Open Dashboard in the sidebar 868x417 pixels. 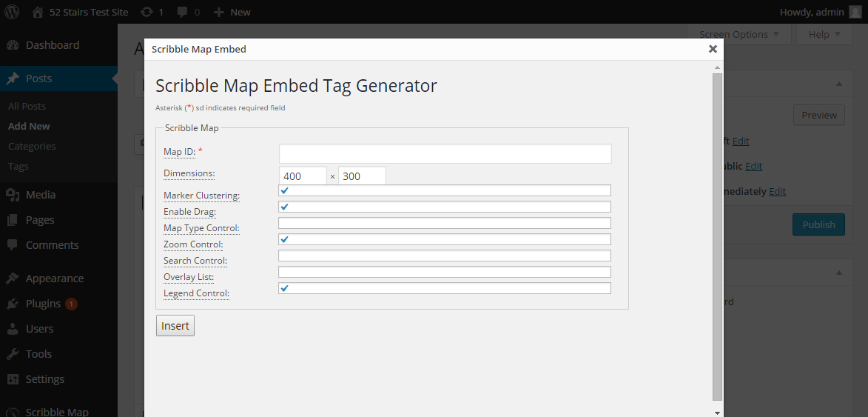click(x=52, y=45)
